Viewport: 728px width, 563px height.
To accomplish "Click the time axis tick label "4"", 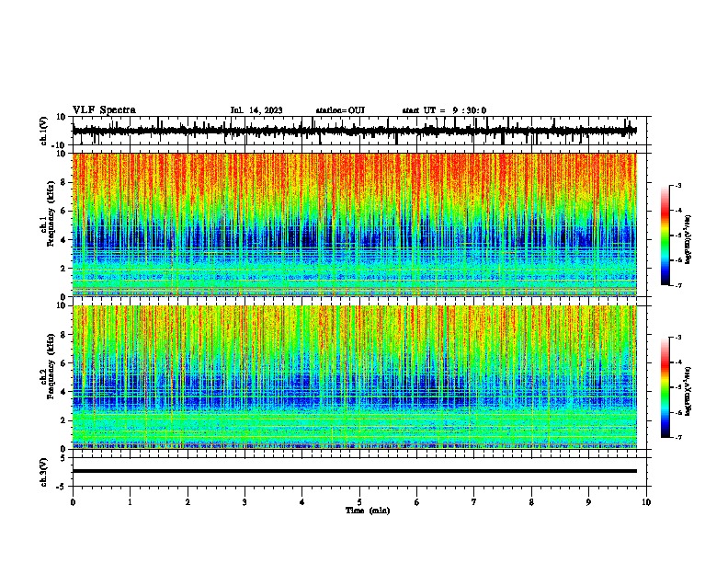I will 302,502.
